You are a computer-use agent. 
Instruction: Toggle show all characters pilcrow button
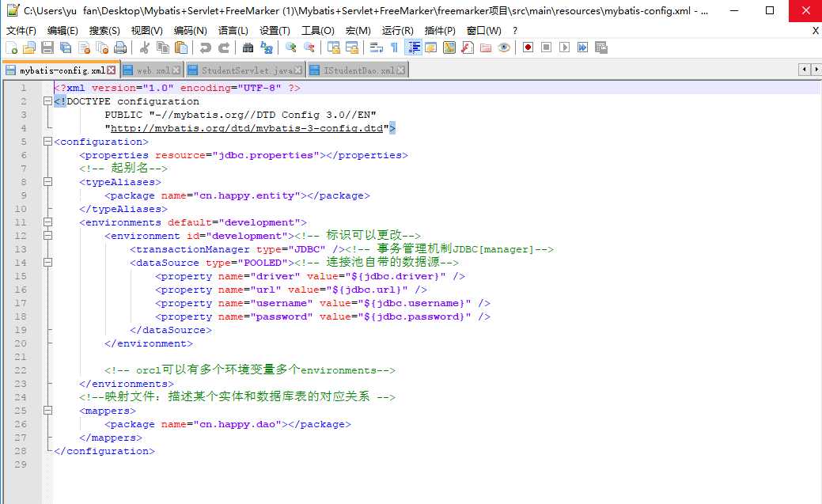(394, 47)
